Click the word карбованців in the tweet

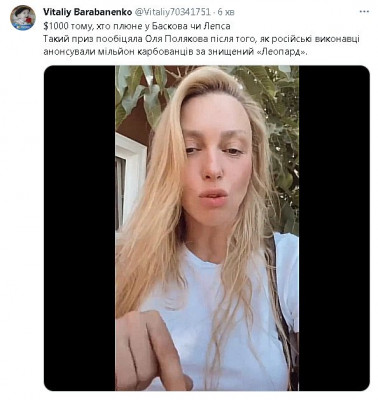pos(175,52)
